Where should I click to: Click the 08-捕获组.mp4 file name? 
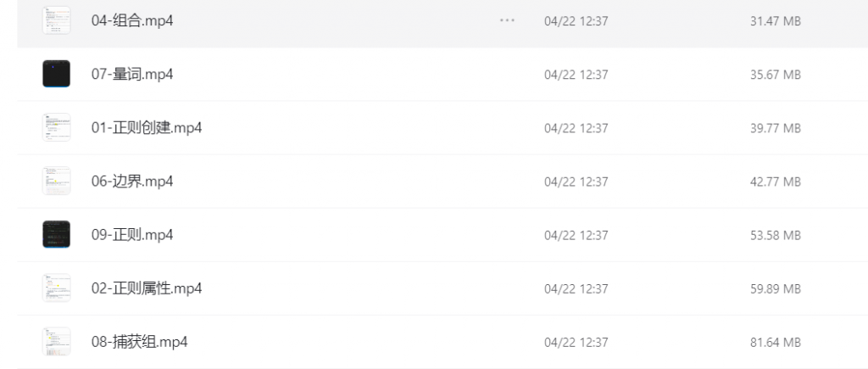(x=139, y=342)
